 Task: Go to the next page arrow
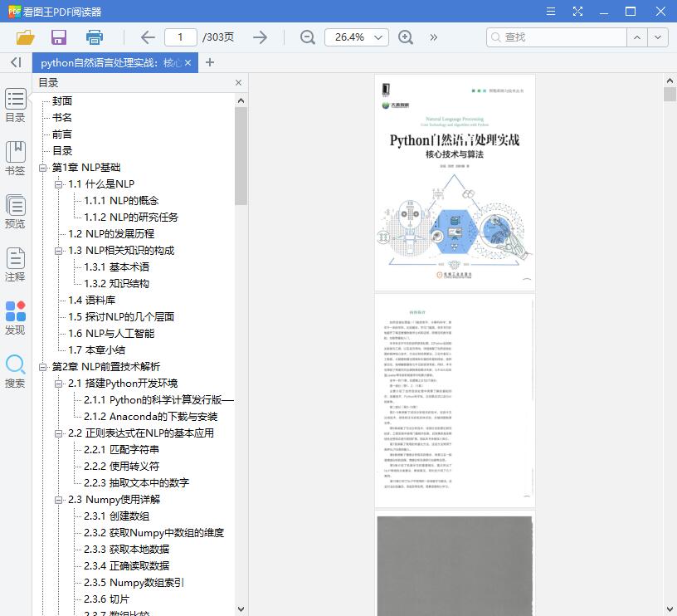pyautogui.click(x=260, y=37)
